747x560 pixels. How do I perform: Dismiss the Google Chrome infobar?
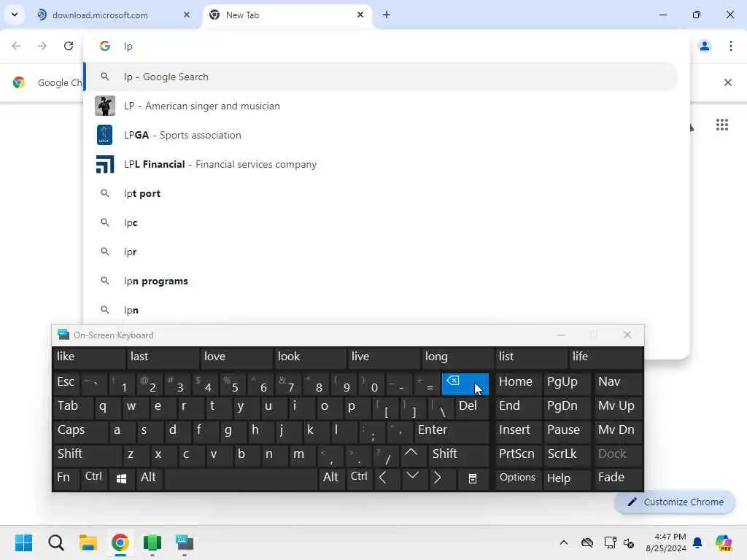point(728,82)
